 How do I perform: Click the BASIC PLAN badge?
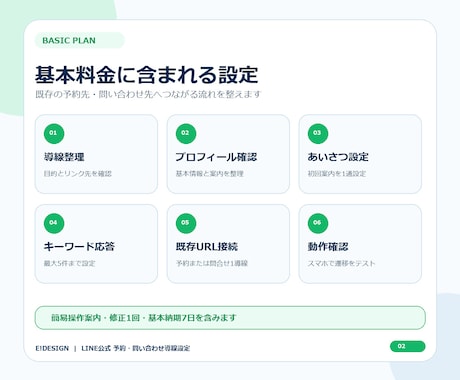pyautogui.click(x=80, y=40)
